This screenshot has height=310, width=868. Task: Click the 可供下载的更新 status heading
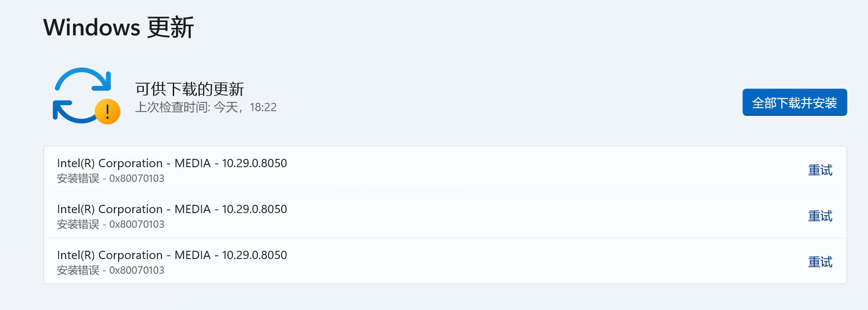coord(189,89)
